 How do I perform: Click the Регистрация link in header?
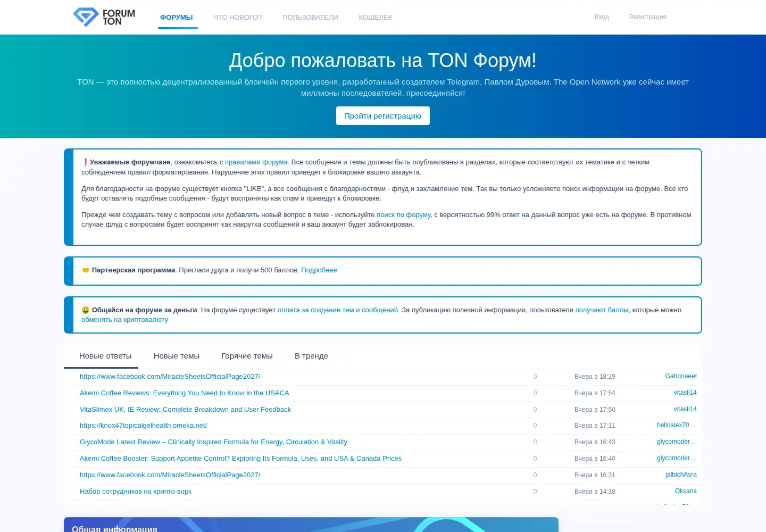(x=647, y=17)
